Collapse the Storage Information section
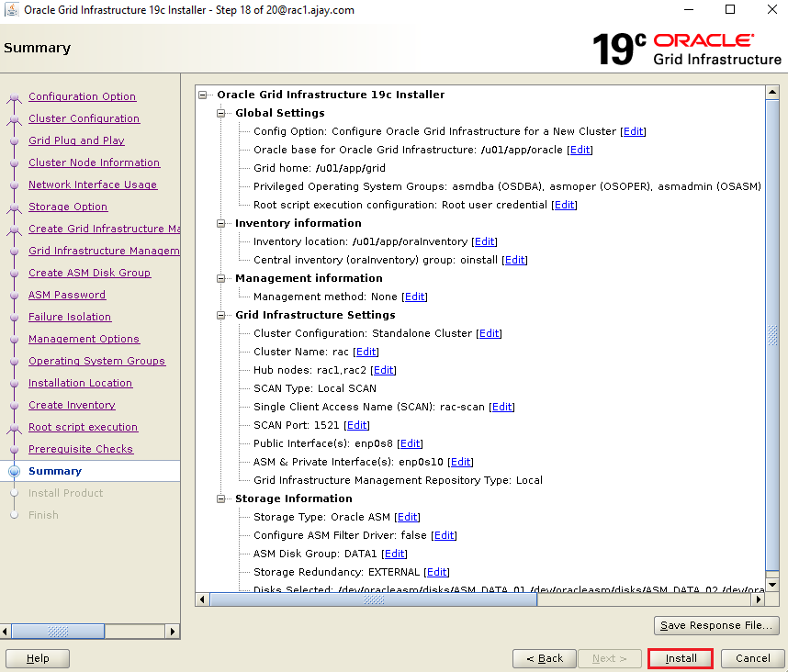Screen dimensions: 788x672 [220, 498]
